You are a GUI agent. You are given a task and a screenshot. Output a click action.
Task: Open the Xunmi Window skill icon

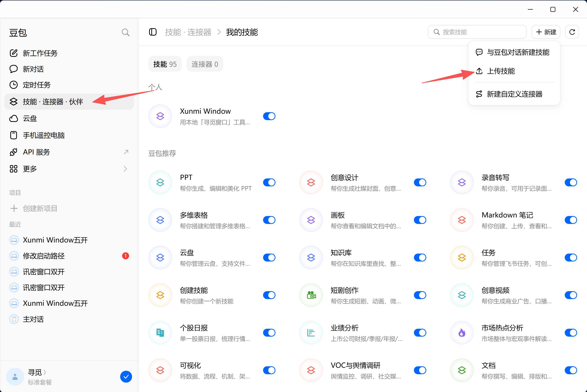160,116
